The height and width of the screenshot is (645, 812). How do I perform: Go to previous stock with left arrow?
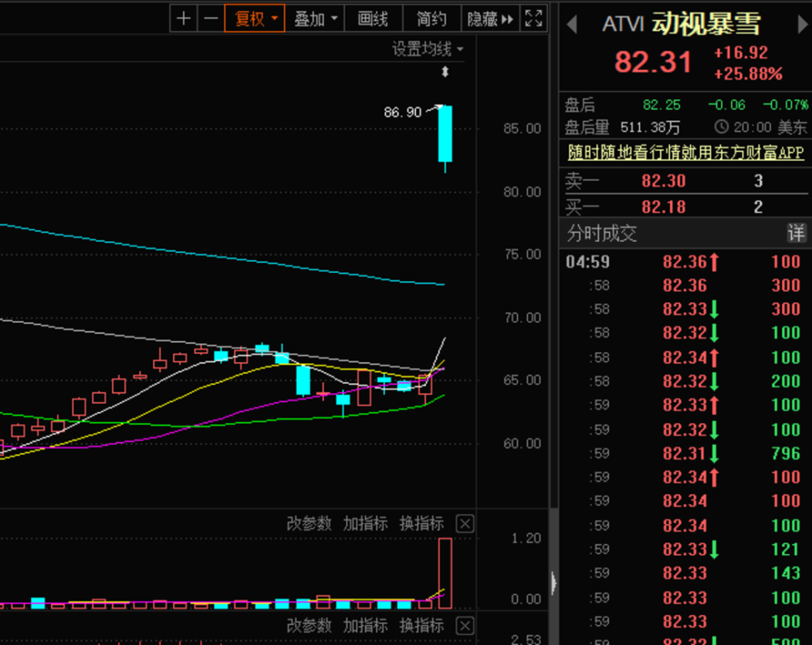[x=572, y=24]
